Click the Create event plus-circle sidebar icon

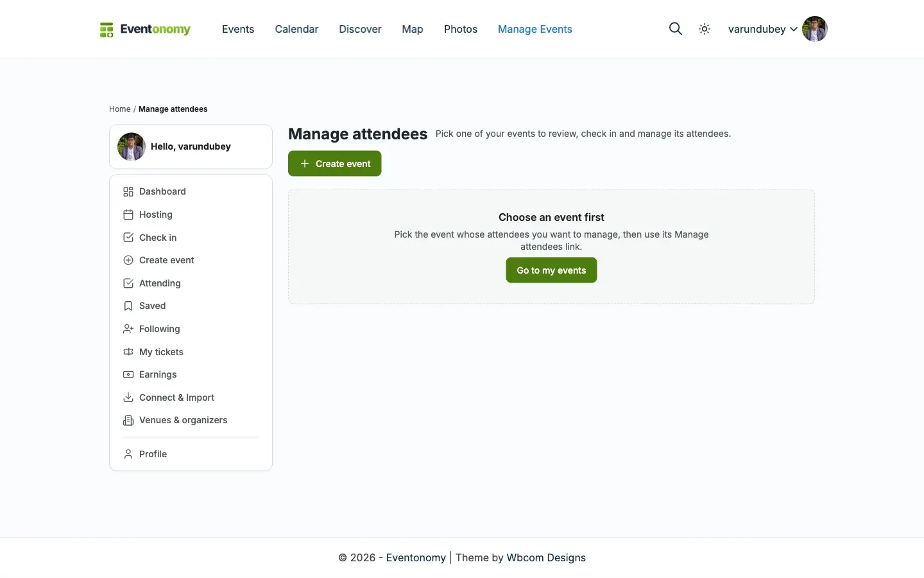(x=128, y=260)
